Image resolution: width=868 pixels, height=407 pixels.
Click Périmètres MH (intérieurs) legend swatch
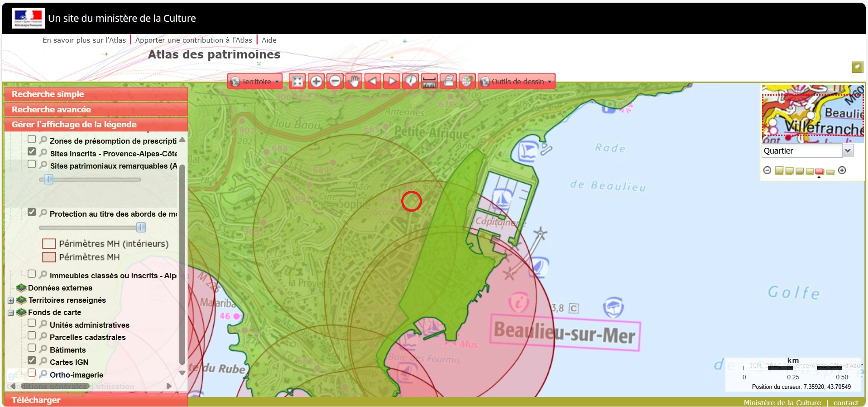pyautogui.click(x=49, y=244)
